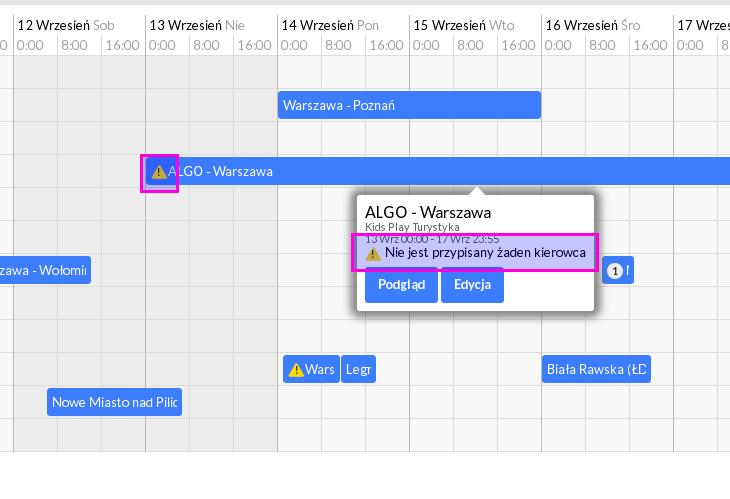The image size is (730, 499).
Task: Click the warning icon on ALGO - Warszawa bar
Action: (x=159, y=172)
